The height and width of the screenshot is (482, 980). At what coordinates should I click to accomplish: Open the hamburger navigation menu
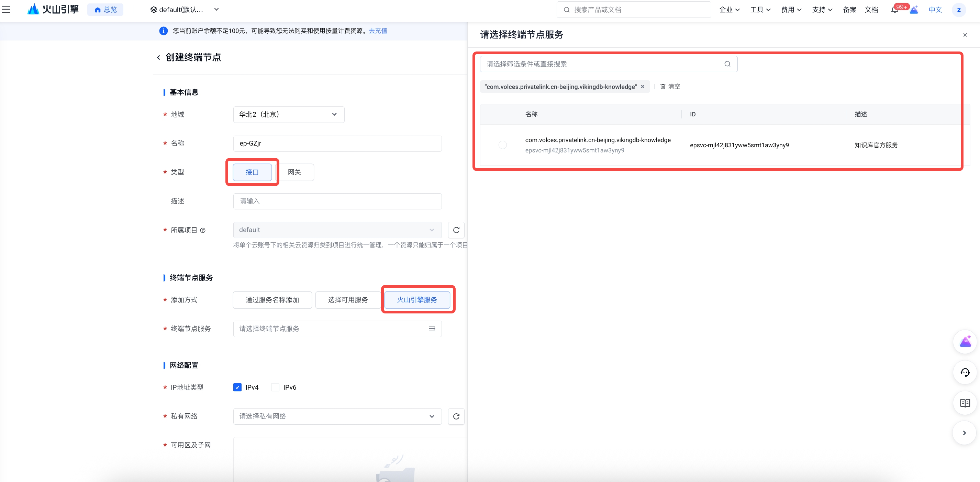pos(6,10)
